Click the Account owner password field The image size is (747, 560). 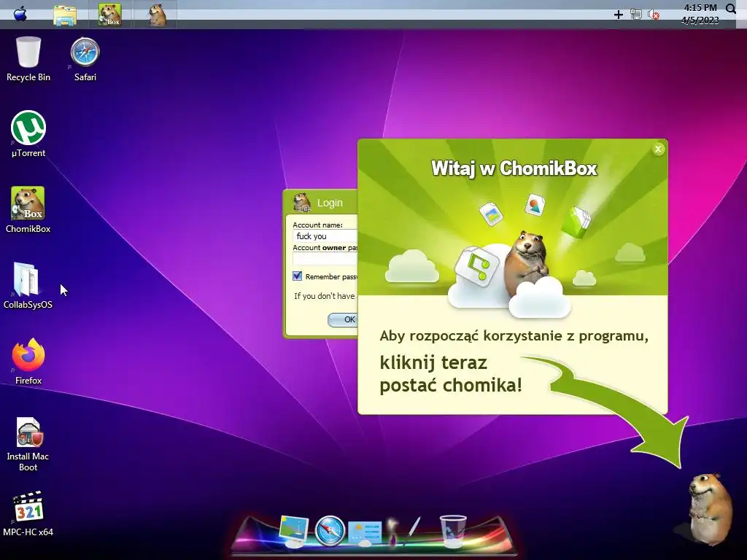(x=325, y=259)
